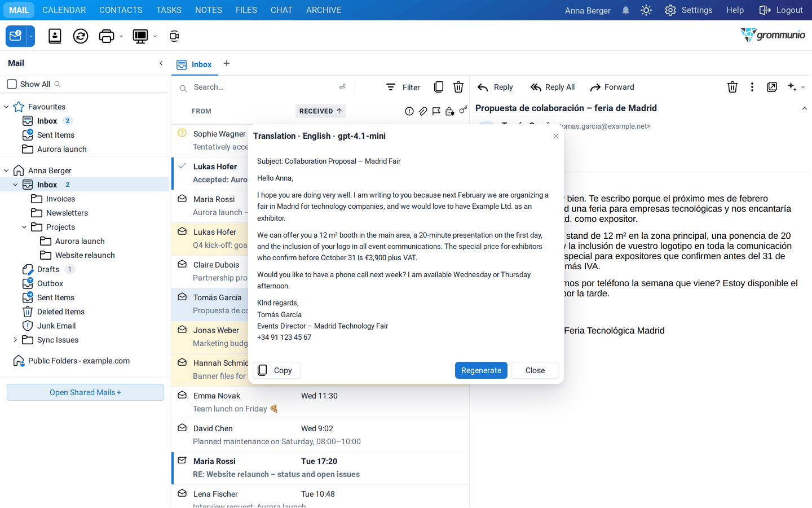Click the trash icon above message list
Screen dimensions: 812x508
coord(458,87)
